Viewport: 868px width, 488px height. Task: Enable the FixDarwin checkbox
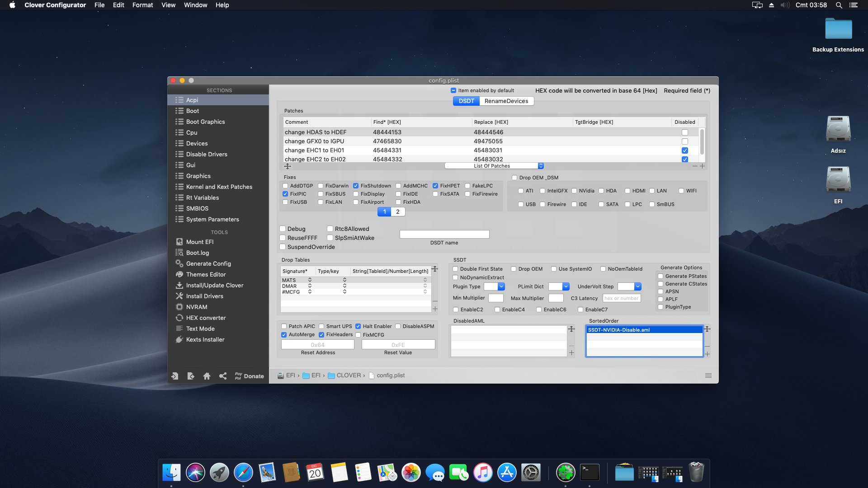pyautogui.click(x=321, y=186)
